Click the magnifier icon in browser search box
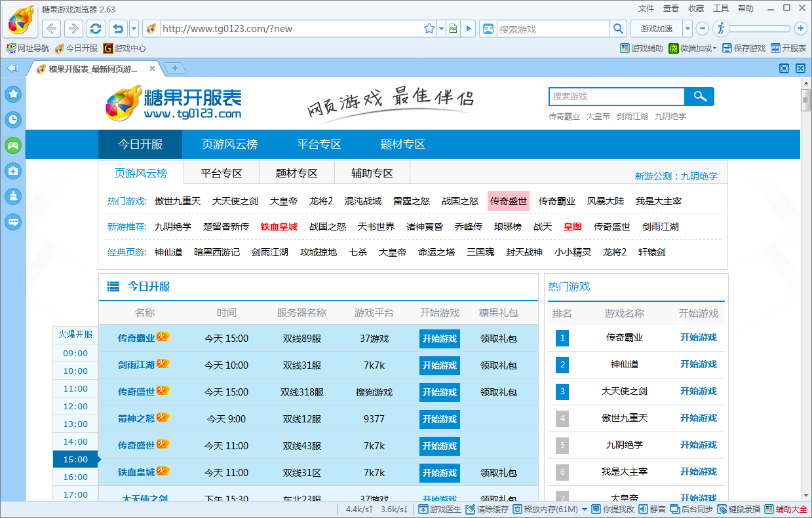Screen dimensions: 812x518 pyautogui.click(x=618, y=29)
